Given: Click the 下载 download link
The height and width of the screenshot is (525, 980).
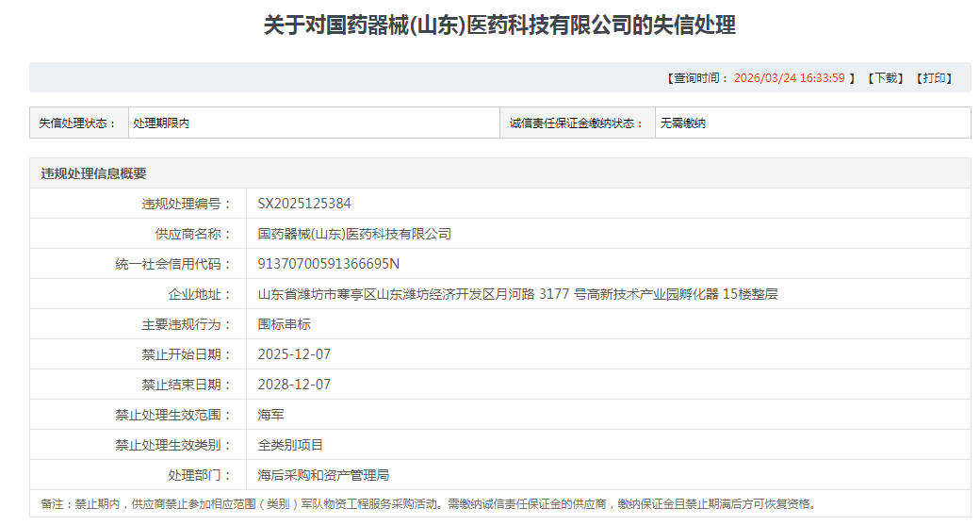Looking at the screenshot, I should click(885, 78).
